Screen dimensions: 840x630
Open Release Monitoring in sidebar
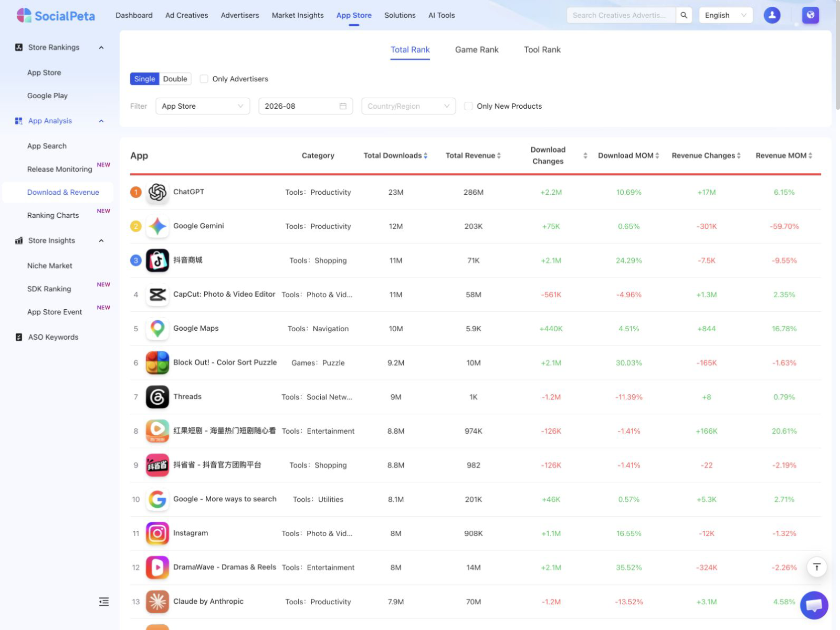59,169
